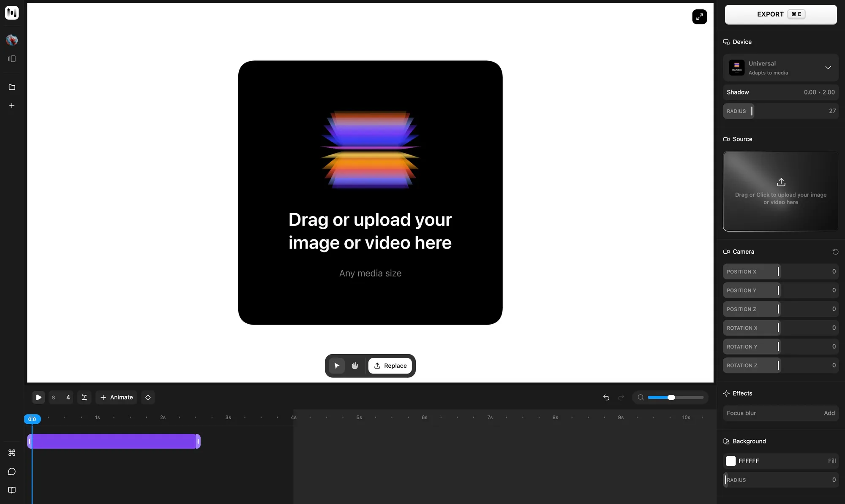Adjust the device RADIUS slider at 27
Image resolution: width=845 pixels, height=504 pixels.
click(781, 111)
